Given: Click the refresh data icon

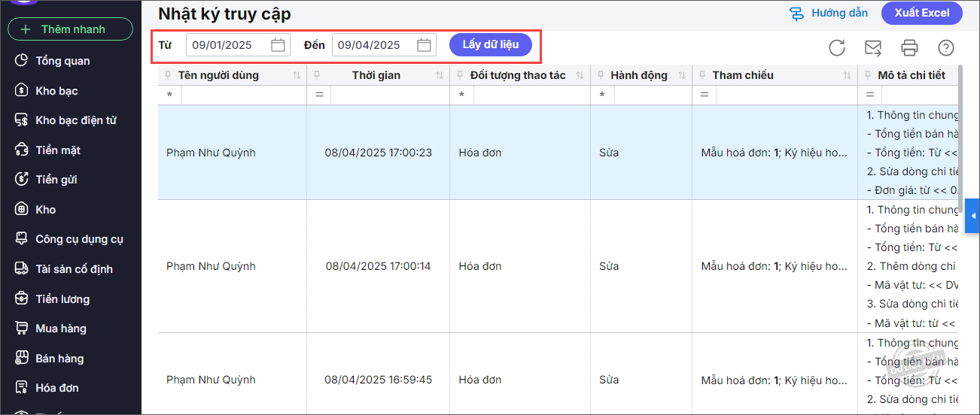Looking at the screenshot, I should pos(836,48).
